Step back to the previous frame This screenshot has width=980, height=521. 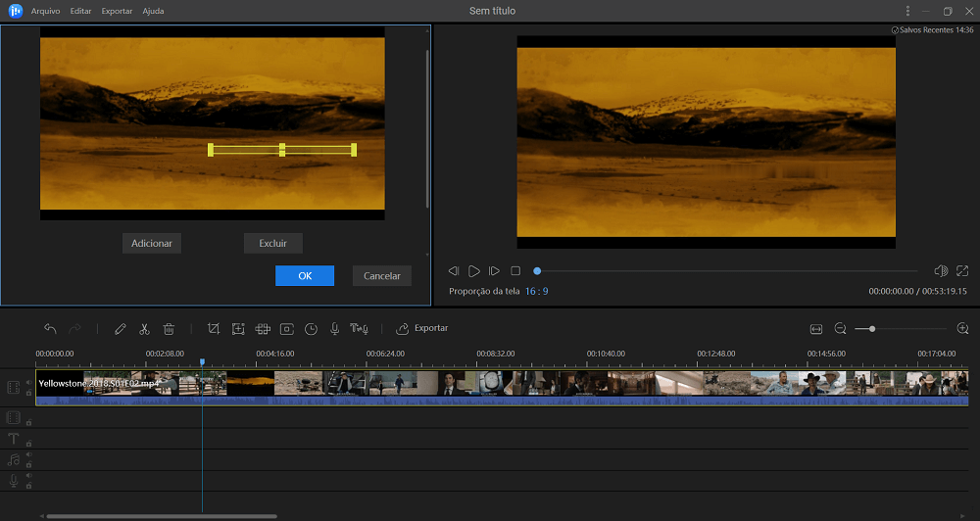[x=454, y=270]
